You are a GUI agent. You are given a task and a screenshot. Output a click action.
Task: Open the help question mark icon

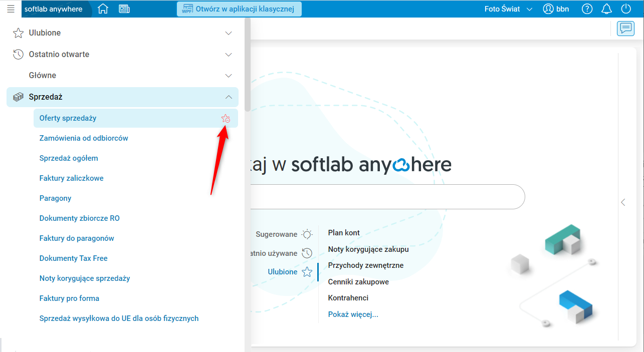[587, 9]
